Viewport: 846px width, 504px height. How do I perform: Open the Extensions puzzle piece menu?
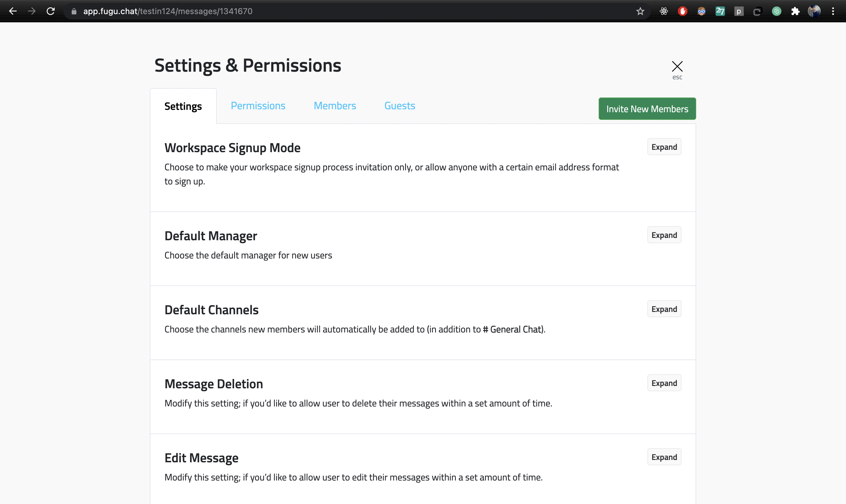click(795, 11)
